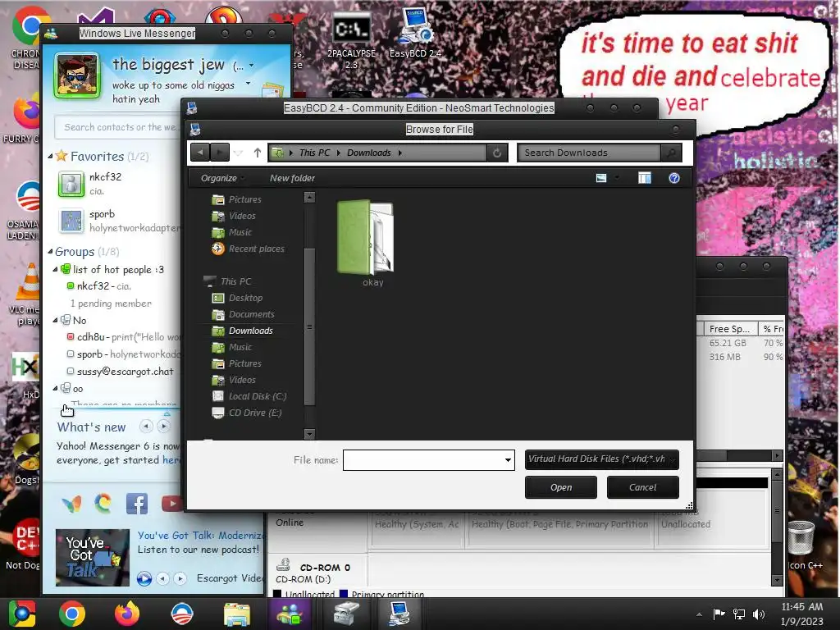840x630 pixels.
Task: Click Messenger profile avatar picture
Action: click(76, 75)
